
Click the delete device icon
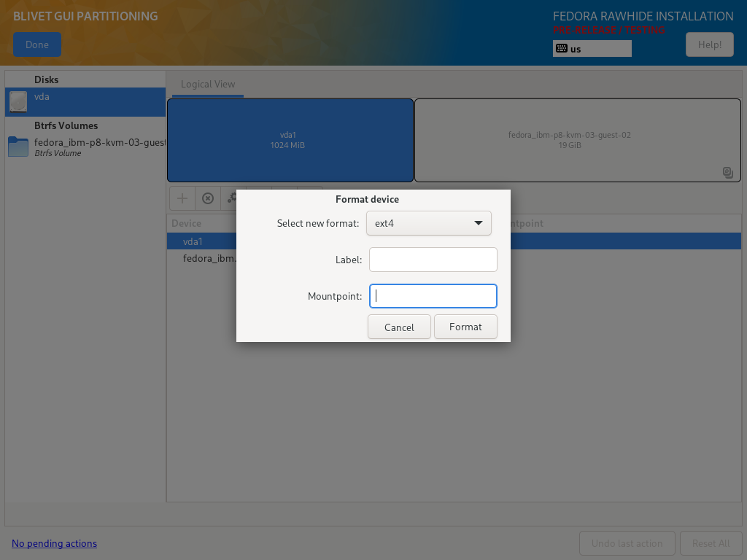(208, 198)
